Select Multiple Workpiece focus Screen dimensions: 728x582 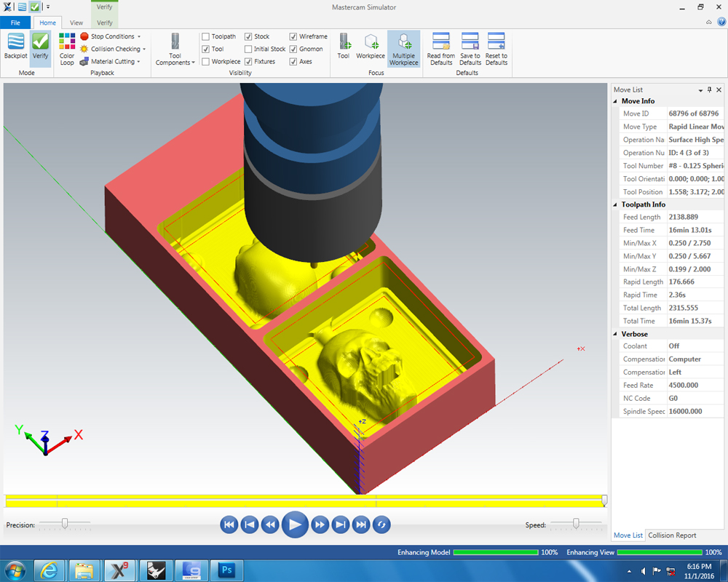point(403,49)
